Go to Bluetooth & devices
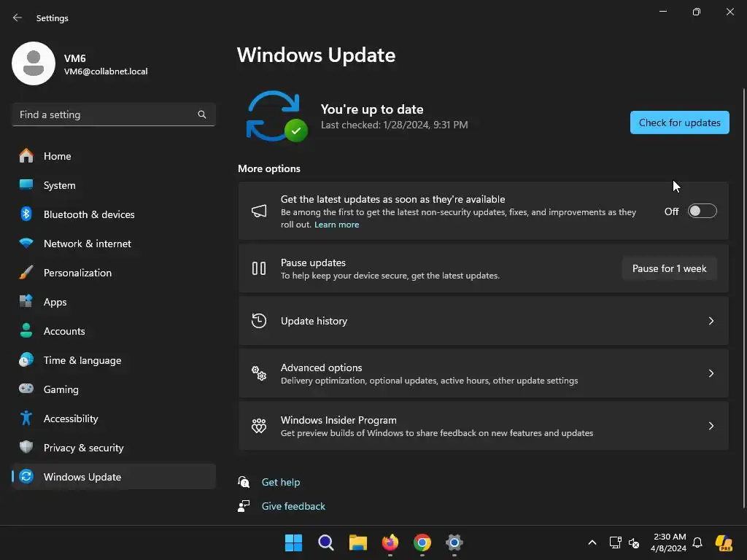 (113, 214)
